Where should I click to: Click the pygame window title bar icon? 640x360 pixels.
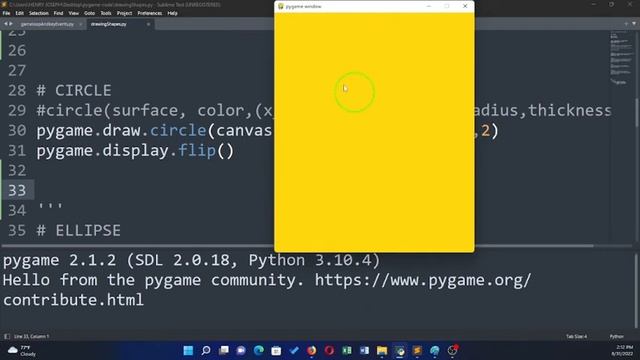tap(281, 6)
